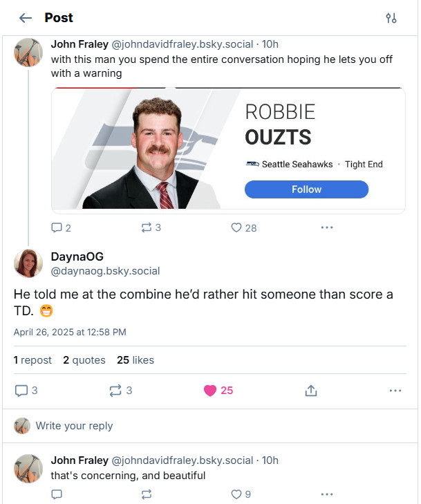This screenshot has height=504, width=421.
Task: Go back using the arrow icon
Action: [26, 18]
